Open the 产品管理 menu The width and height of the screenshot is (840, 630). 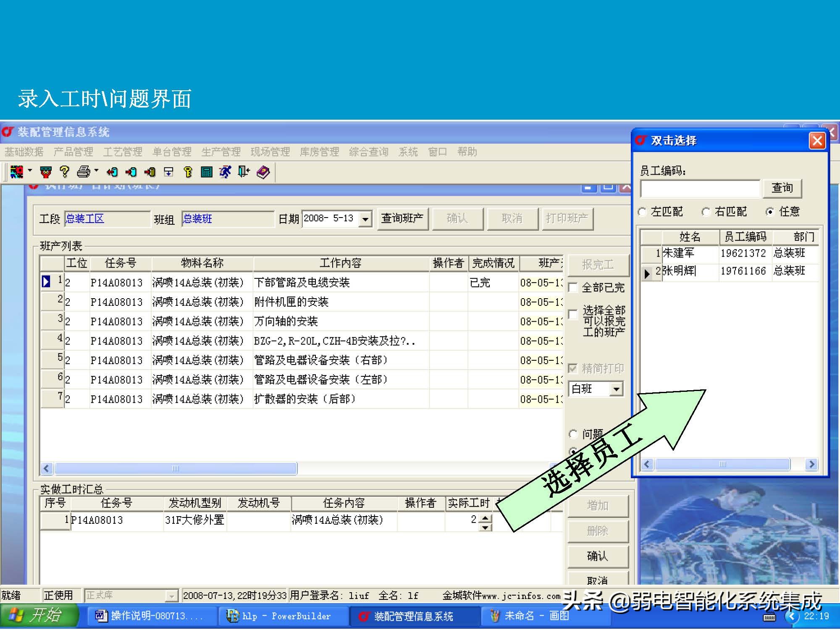click(73, 152)
